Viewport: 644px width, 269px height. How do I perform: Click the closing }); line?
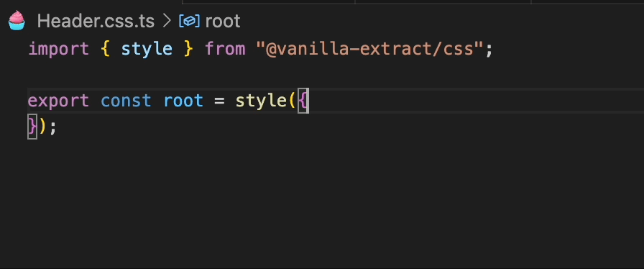42,127
